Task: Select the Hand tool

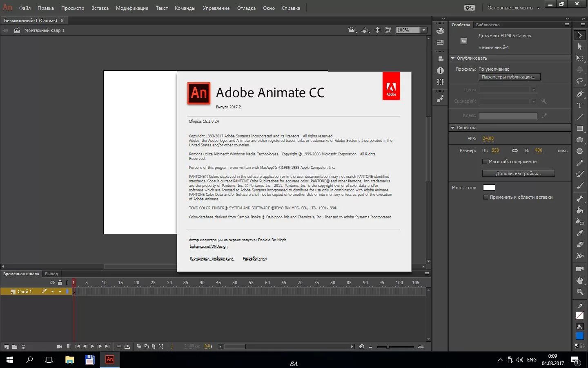Action: [x=579, y=280]
